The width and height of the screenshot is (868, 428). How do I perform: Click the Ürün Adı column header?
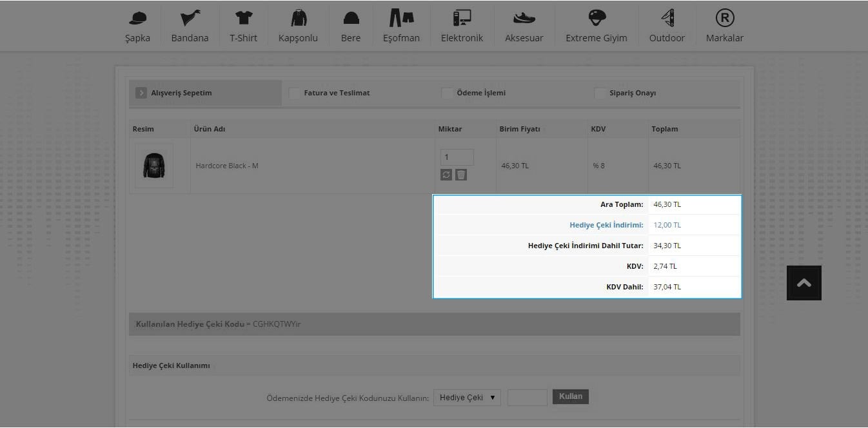(x=210, y=129)
